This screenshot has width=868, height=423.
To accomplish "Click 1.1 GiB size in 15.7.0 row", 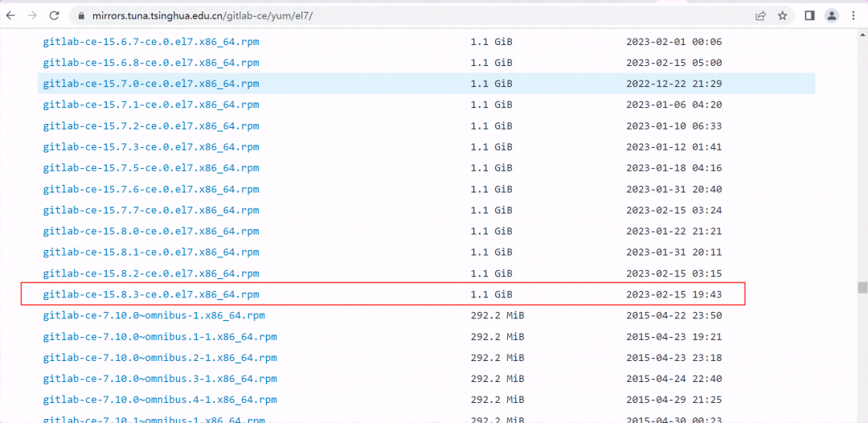I will 492,84.
